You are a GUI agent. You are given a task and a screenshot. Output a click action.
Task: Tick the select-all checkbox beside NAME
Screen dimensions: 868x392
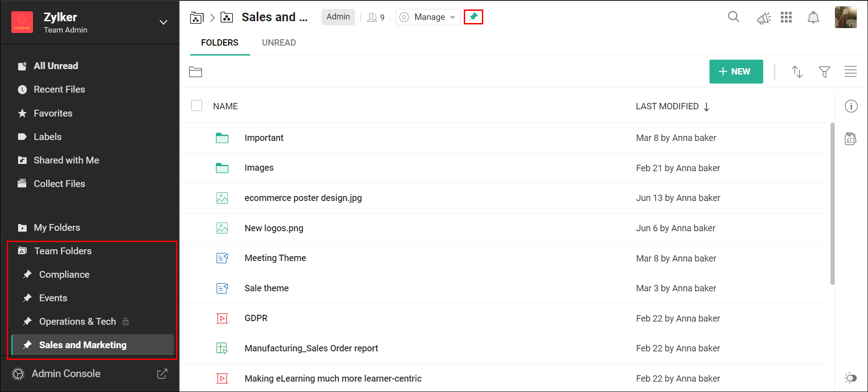pos(196,106)
